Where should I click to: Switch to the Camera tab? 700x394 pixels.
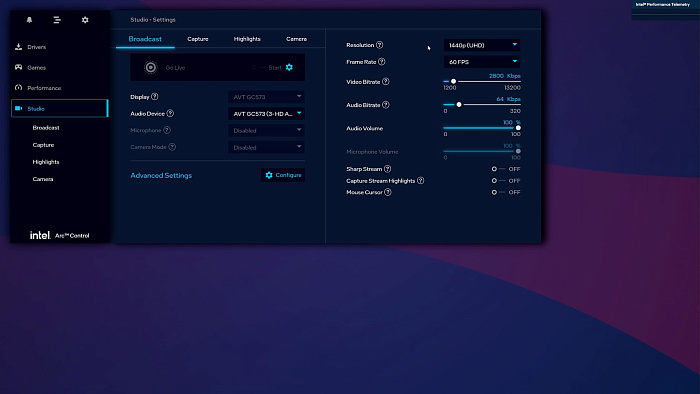tap(296, 39)
